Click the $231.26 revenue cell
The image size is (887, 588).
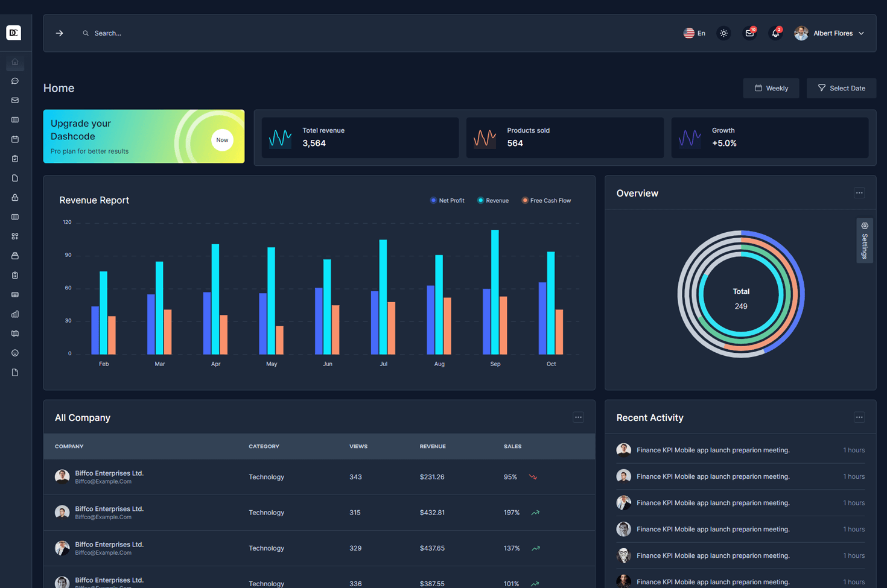432,477
